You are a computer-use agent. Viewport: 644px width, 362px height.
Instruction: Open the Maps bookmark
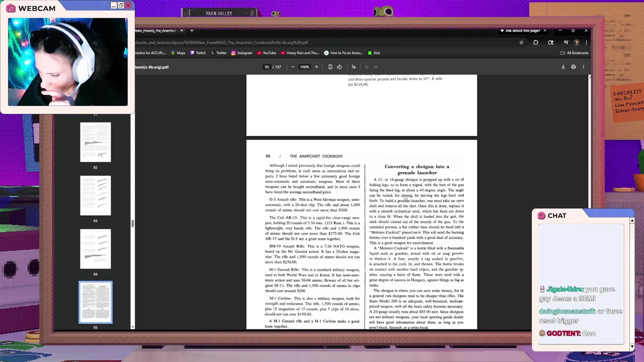pyautogui.click(x=178, y=53)
